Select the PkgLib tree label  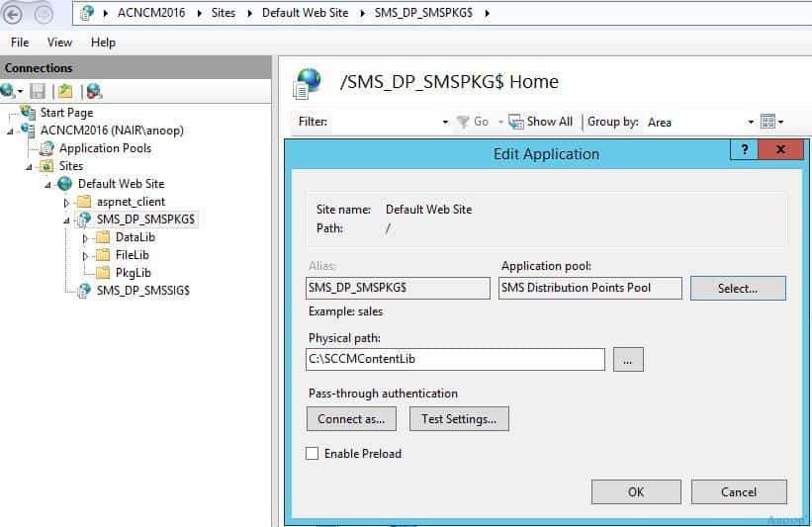(x=134, y=272)
